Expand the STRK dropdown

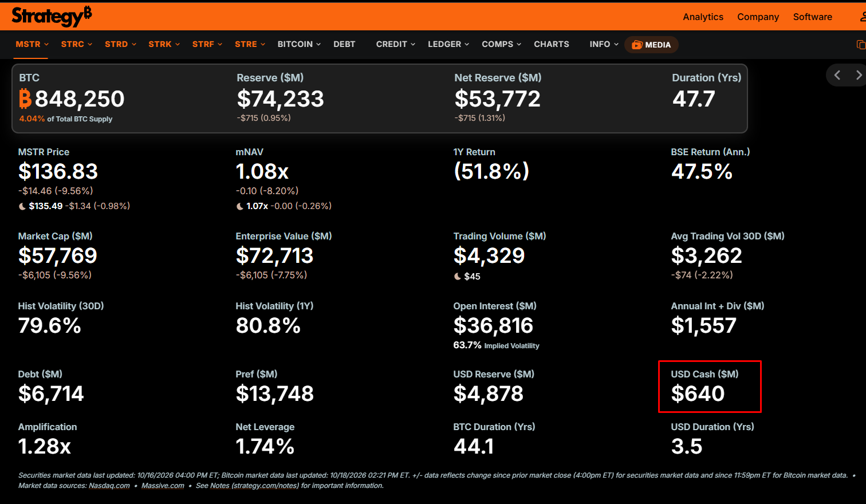pos(164,44)
